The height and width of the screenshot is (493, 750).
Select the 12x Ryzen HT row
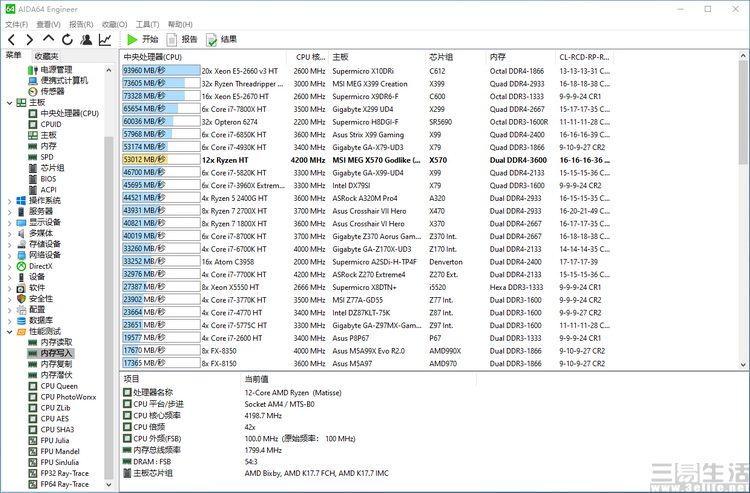point(366,160)
